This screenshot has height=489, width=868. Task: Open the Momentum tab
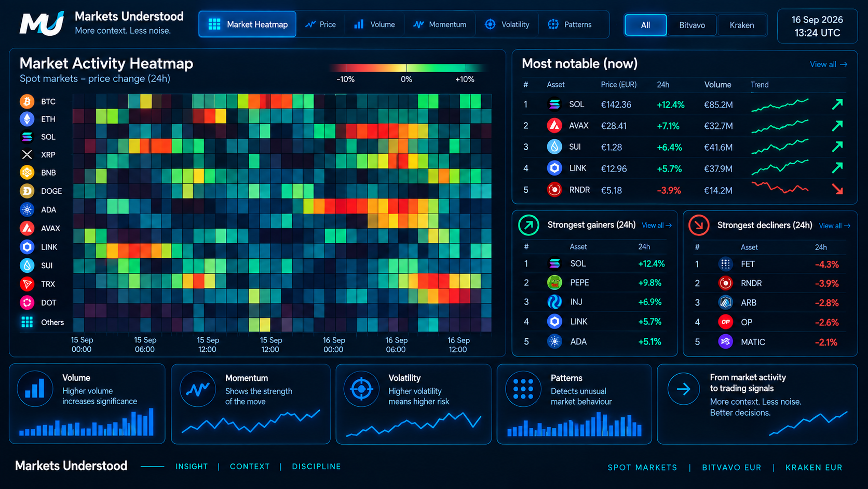[x=440, y=24]
